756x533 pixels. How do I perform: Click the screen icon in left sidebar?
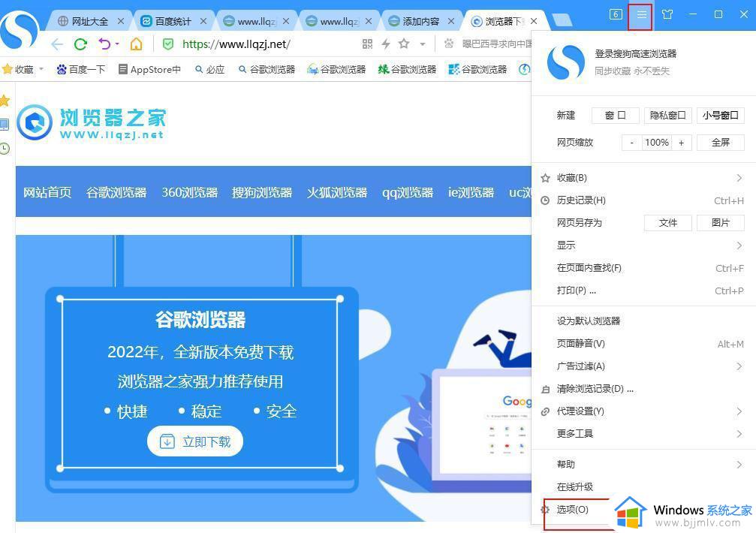[5, 125]
